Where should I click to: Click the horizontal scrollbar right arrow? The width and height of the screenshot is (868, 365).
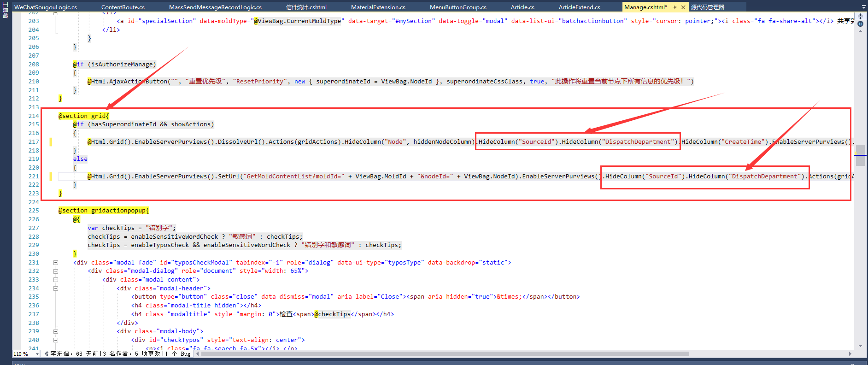(850, 354)
